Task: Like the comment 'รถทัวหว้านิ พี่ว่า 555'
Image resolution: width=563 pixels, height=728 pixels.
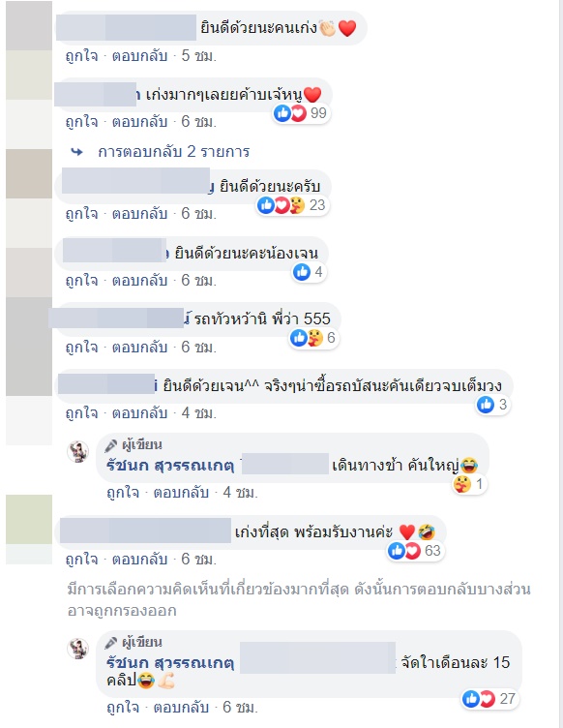Action: coord(81,347)
